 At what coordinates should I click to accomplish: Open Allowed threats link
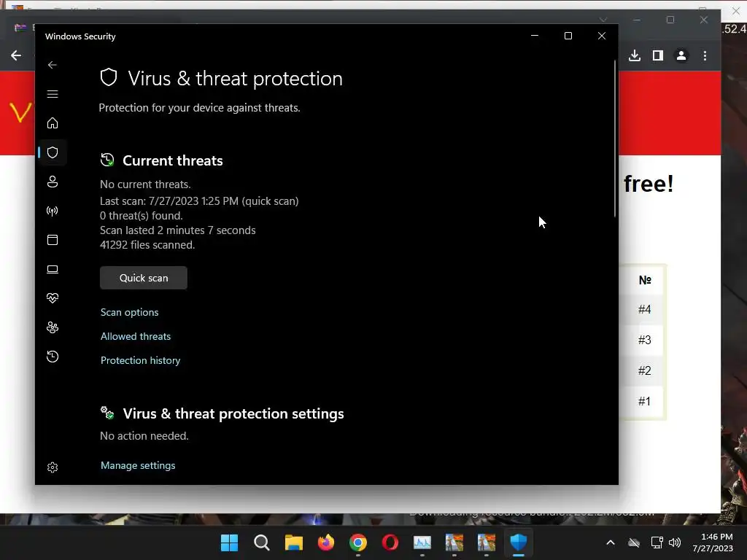136,336
